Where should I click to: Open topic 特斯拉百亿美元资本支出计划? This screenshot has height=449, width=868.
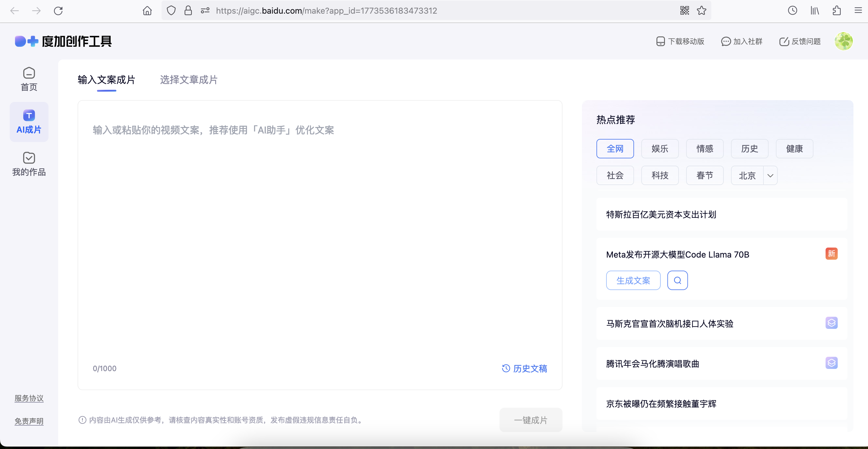pyautogui.click(x=721, y=214)
